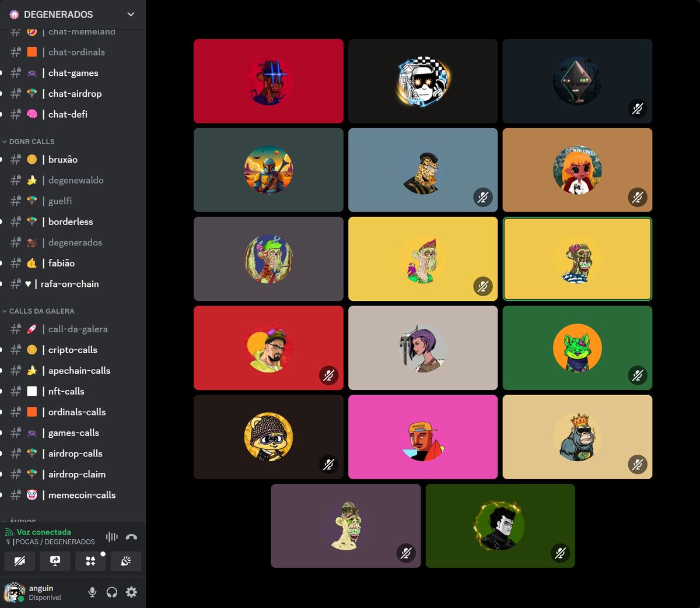The image size is (700, 608).
Task: Select the muted yellow tile with mohawk ape
Action: click(x=423, y=259)
